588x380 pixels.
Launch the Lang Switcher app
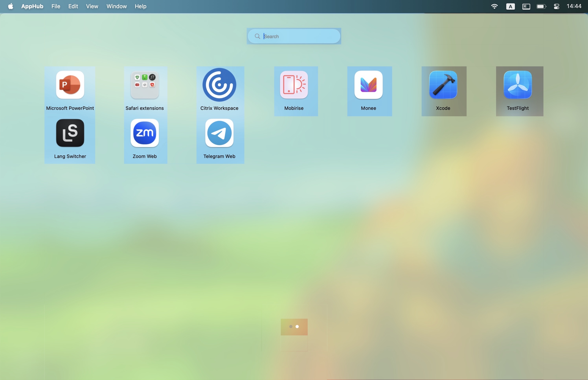pyautogui.click(x=70, y=133)
